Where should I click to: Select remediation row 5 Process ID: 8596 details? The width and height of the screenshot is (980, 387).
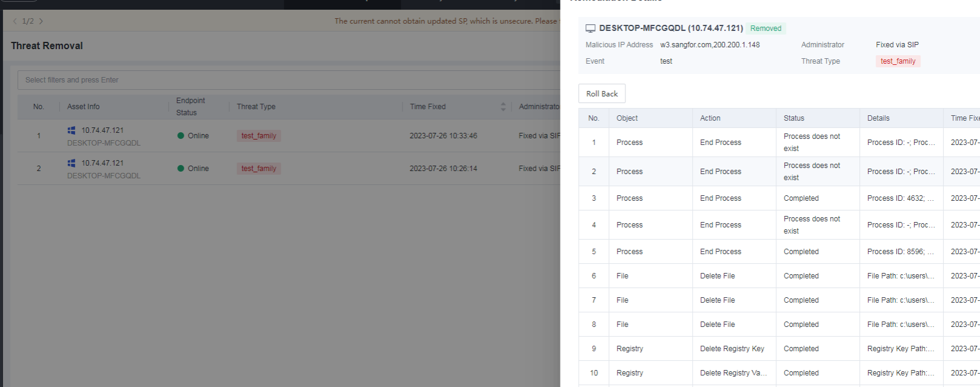tap(901, 252)
